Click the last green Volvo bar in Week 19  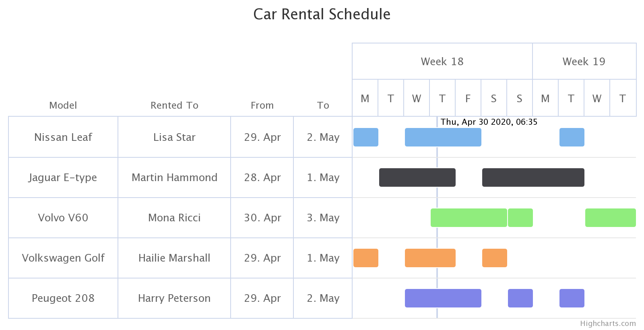point(610,218)
